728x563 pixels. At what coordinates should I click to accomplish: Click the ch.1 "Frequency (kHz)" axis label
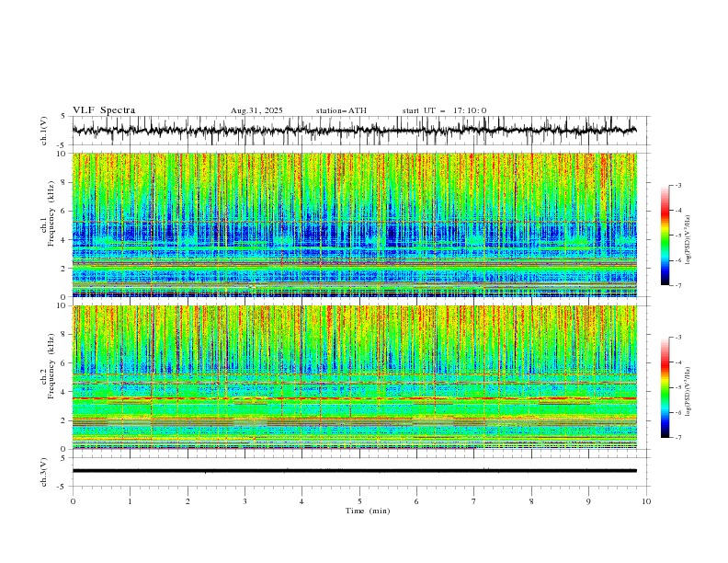coord(51,214)
